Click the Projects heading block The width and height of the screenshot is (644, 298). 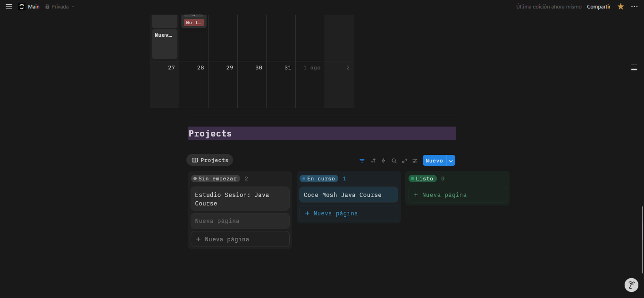pos(322,133)
